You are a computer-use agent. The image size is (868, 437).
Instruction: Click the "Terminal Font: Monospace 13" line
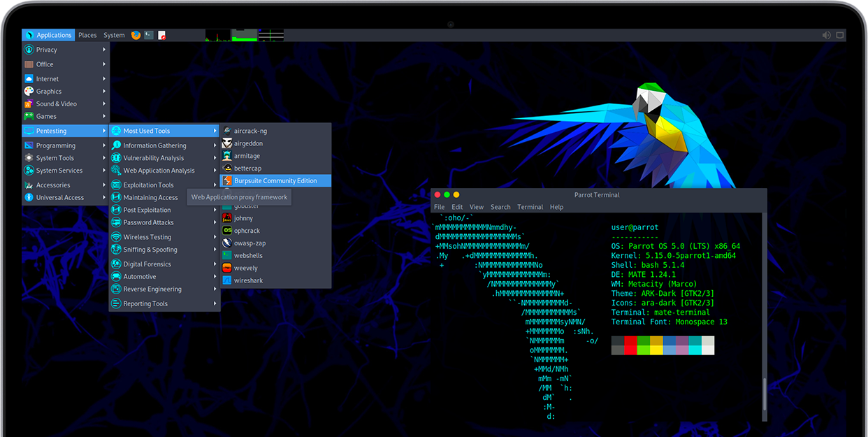tap(670, 322)
